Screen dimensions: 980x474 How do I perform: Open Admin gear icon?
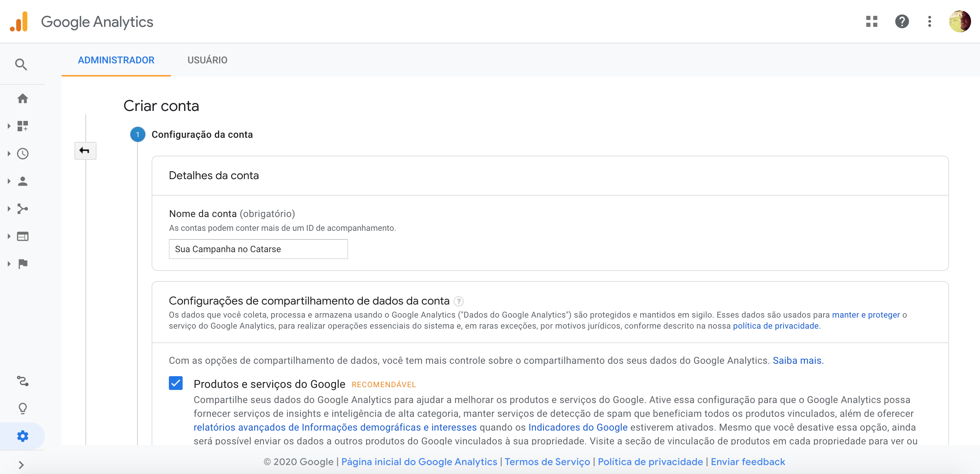[x=23, y=436]
